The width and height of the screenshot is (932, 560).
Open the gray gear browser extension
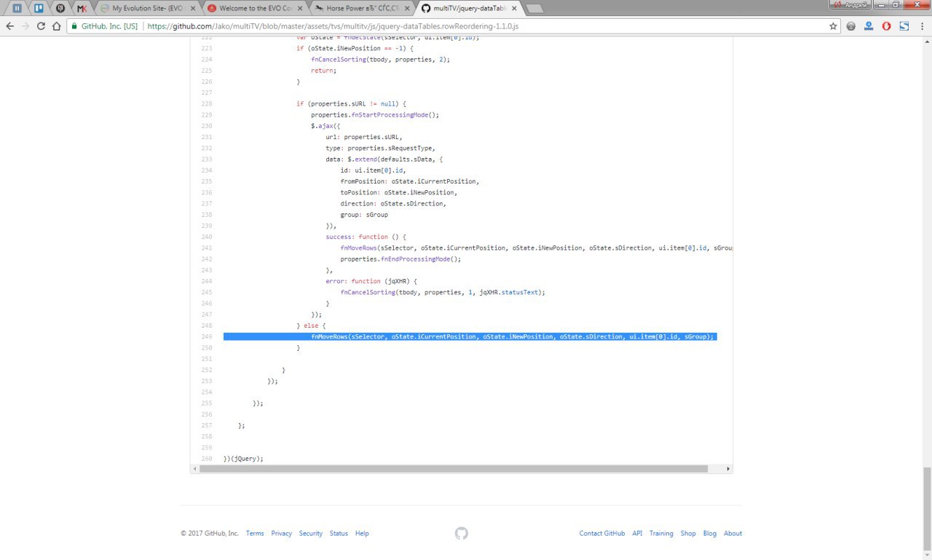[850, 26]
